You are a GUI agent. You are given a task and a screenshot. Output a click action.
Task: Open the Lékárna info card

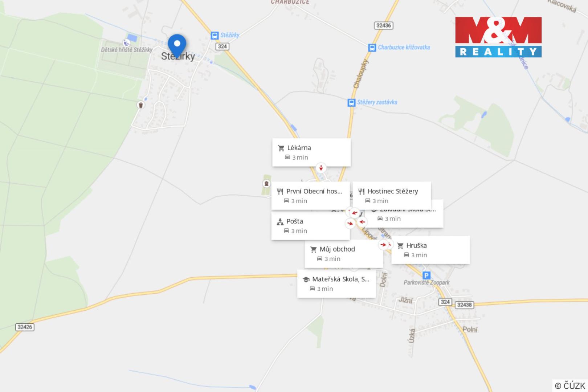point(311,152)
